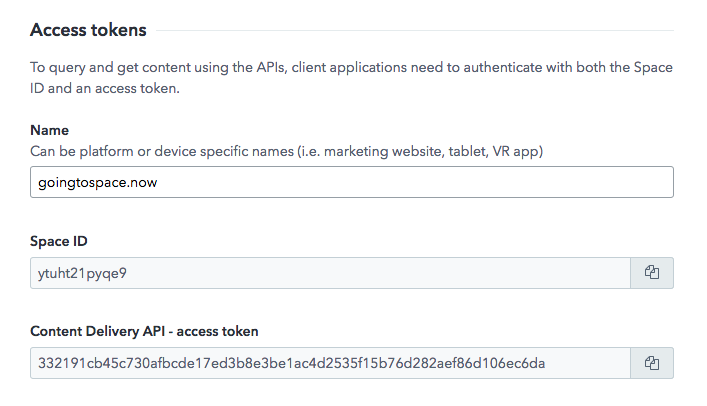707x406 pixels.
Task: Click the Name helper text about platform names
Action: (x=286, y=151)
